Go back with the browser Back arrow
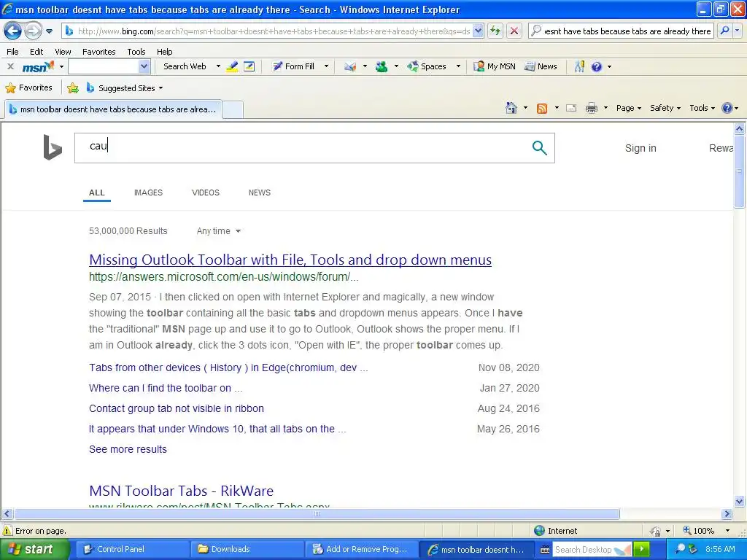This screenshot has height=560, width=747. pos(13,31)
